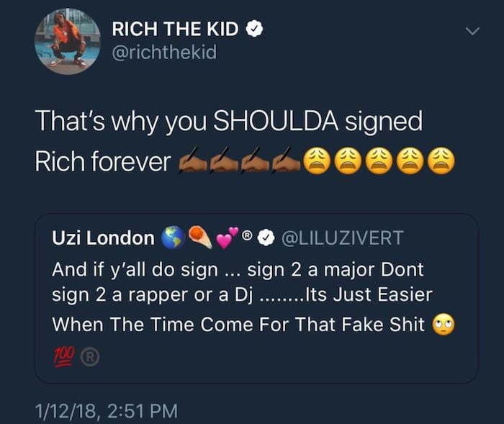Click the pink hearts emoji in quoted name

228,238
